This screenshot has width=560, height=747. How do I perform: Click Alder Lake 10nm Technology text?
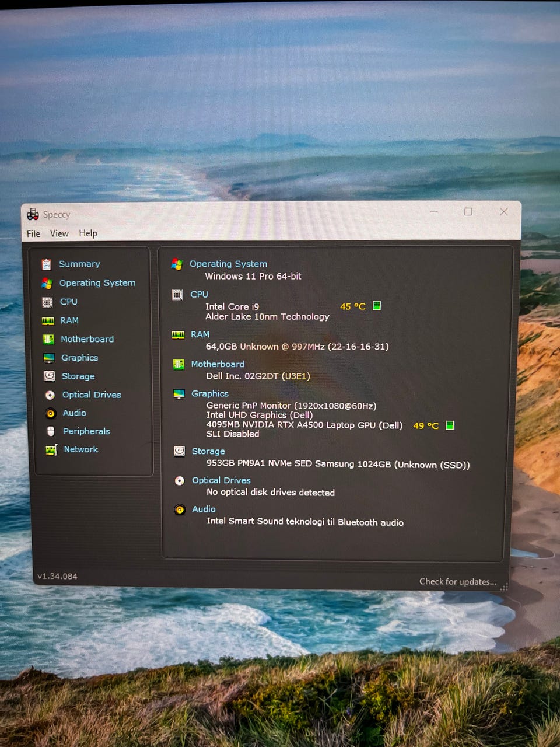(267, 316)
